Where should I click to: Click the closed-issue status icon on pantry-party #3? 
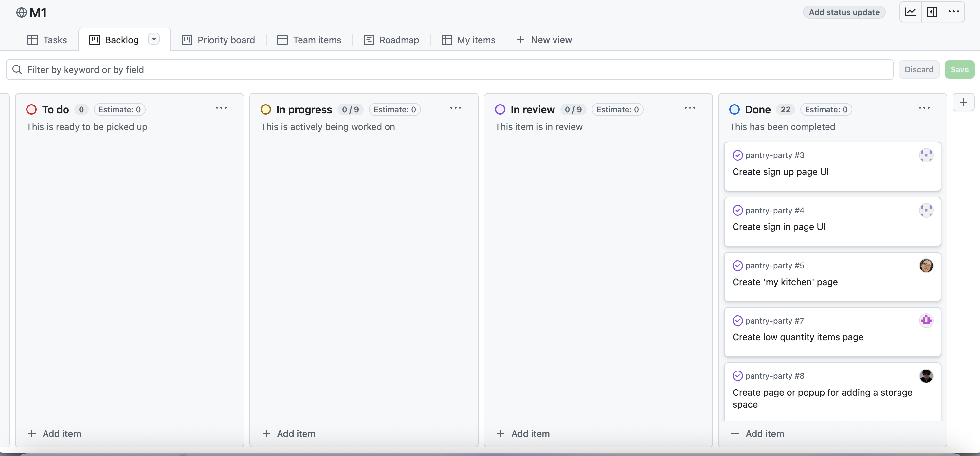(737, 155)
